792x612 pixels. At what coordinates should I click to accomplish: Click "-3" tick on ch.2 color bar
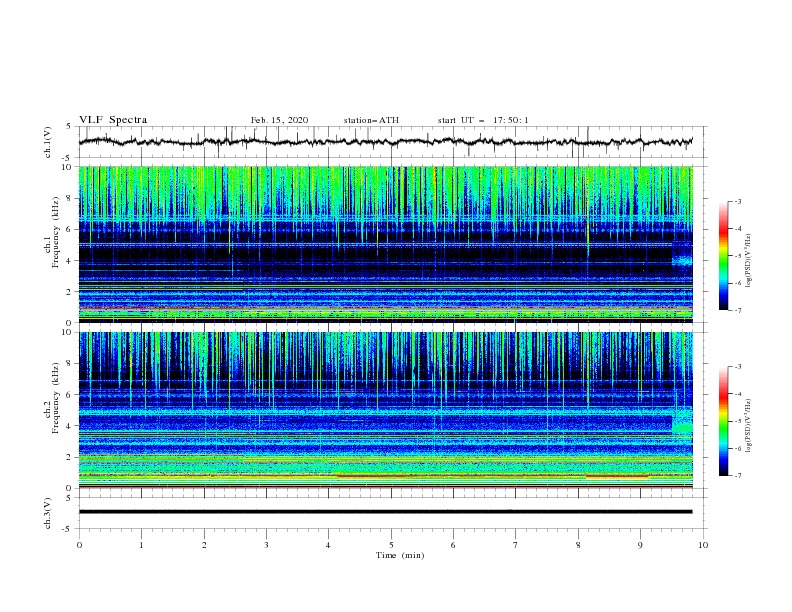coord(738,367)
